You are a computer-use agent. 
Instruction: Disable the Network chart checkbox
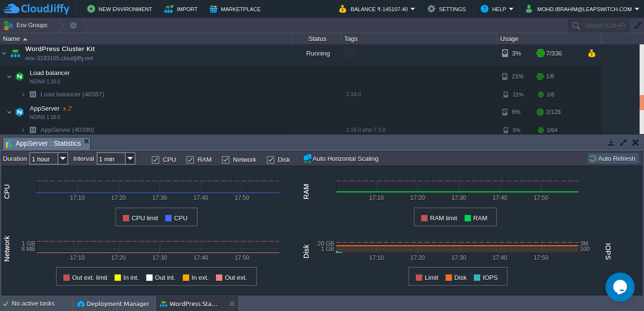[226, 159]
